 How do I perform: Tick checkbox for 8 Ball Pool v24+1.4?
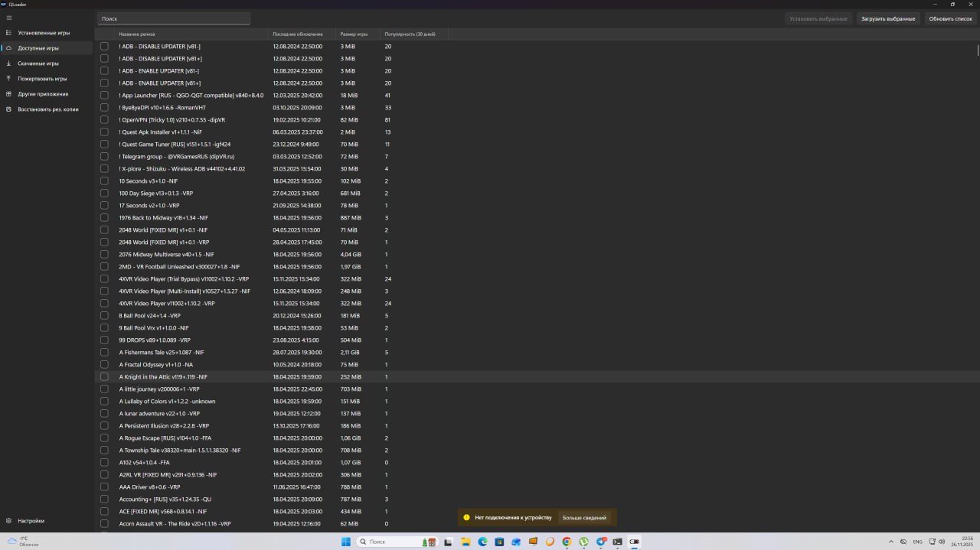[105, 316]
